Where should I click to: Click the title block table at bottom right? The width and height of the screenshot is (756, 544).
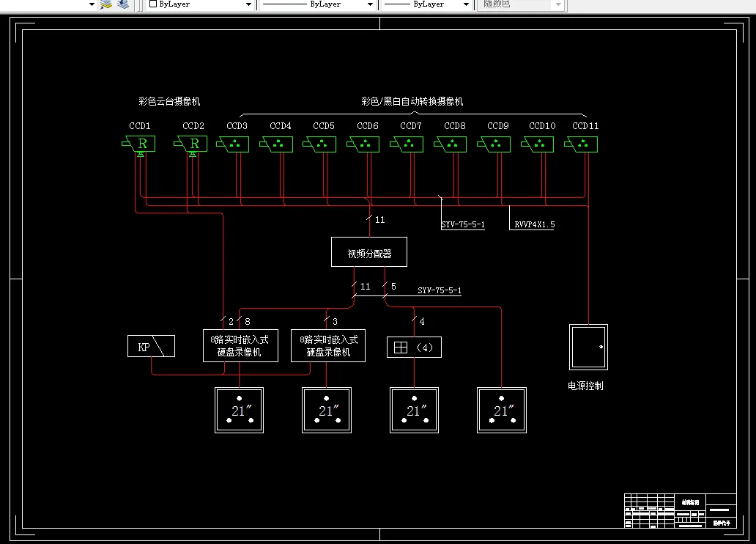[x=681, y=511]
